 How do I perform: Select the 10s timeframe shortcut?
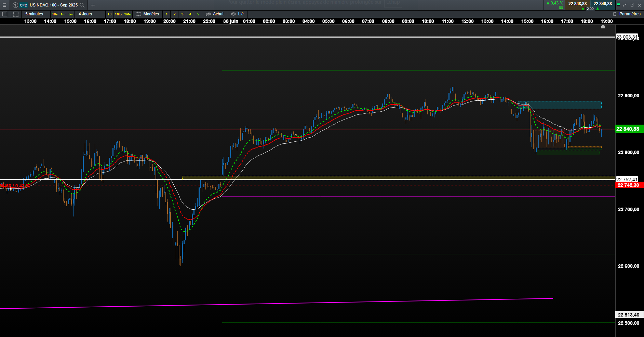click(55, 14)
